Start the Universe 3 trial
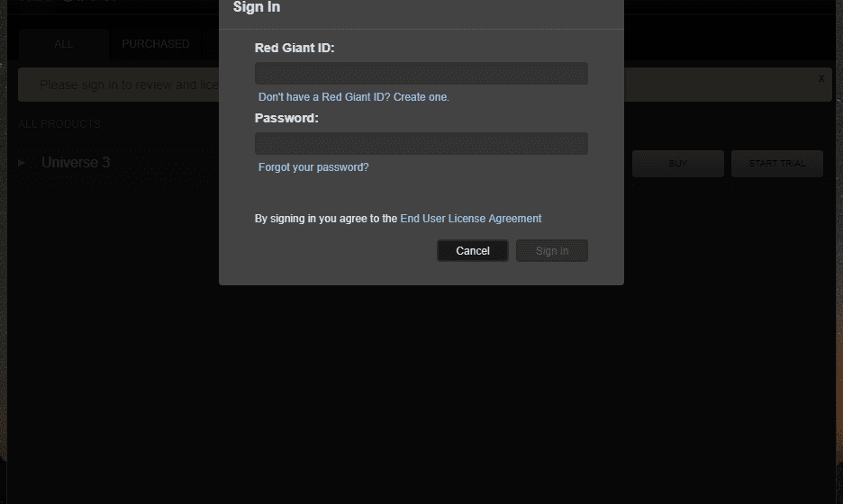Viewport: 843px width, 504px height. [777, 163]
